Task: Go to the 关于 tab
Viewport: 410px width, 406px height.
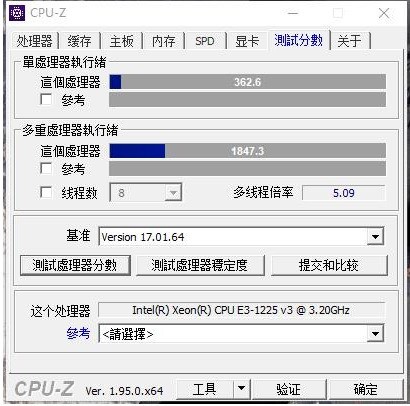Action: (x=349, y=41)
